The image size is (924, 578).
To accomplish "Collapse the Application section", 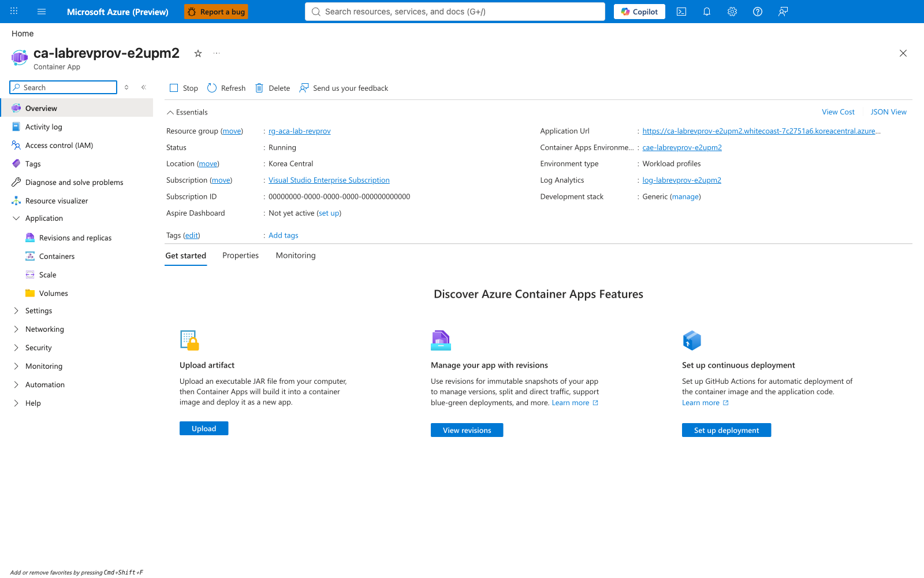I will click(16, 218).
